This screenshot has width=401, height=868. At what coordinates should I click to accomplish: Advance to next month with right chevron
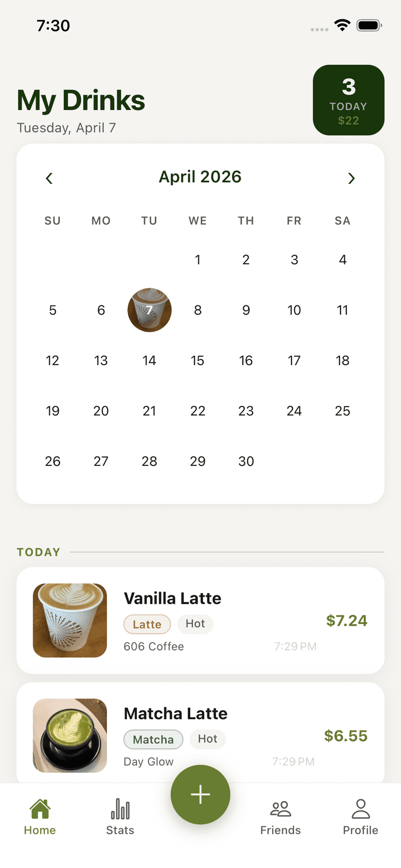351,178
